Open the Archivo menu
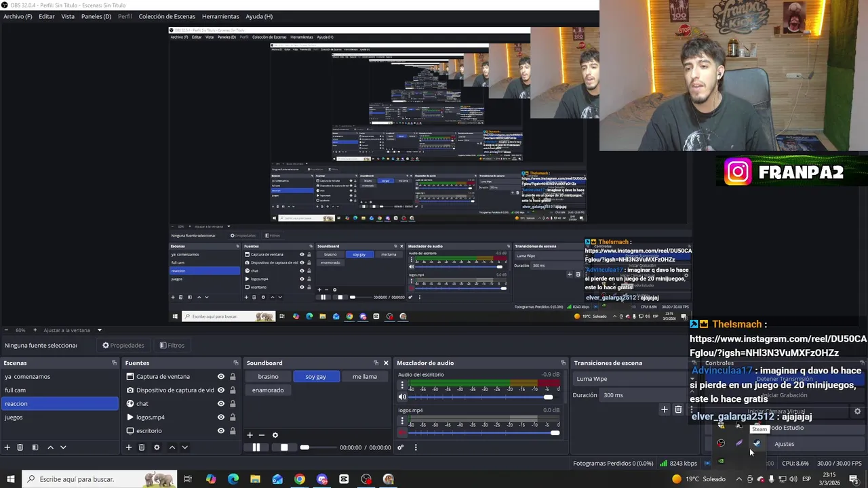The width and height of the screenshot is (868, 488). click(x=18, y=16)
